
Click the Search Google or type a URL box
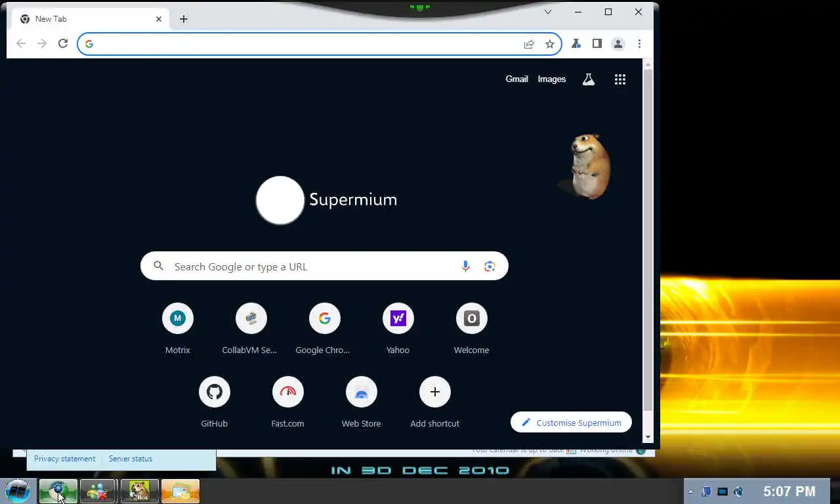coord(324,266)
